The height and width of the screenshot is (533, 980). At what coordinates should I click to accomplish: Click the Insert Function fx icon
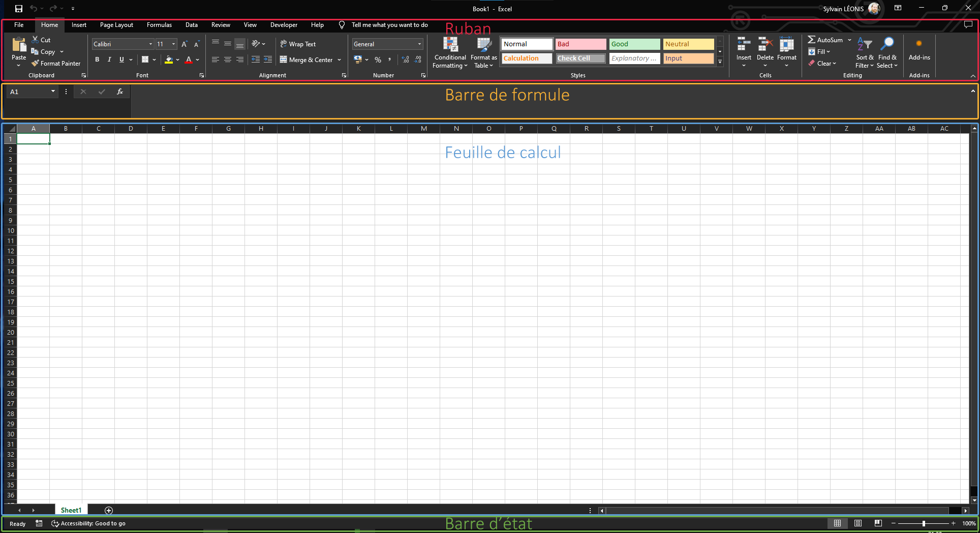(120, 92)
